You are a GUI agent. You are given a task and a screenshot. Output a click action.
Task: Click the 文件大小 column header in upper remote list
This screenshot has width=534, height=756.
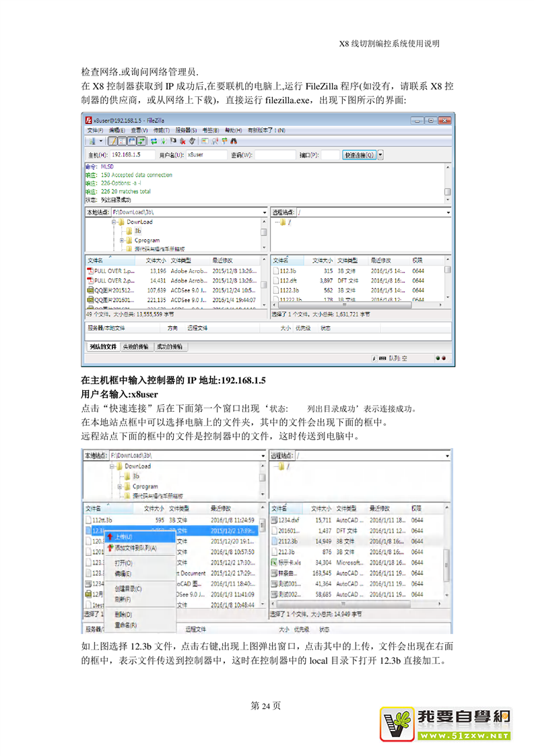[x=322, y=261]
